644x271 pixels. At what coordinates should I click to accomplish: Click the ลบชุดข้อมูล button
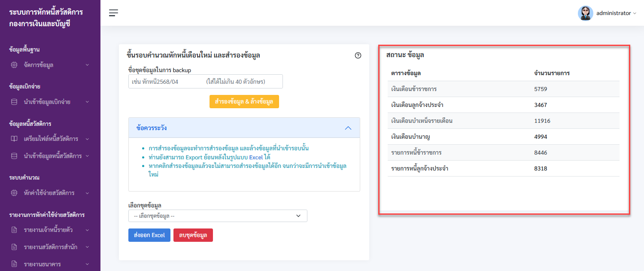pyautogui.click(x=193, y=235)
